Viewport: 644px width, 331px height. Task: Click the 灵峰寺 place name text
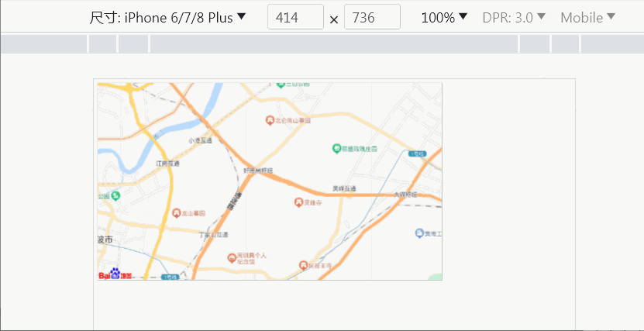pyautogui.click(x=313, y=202)
